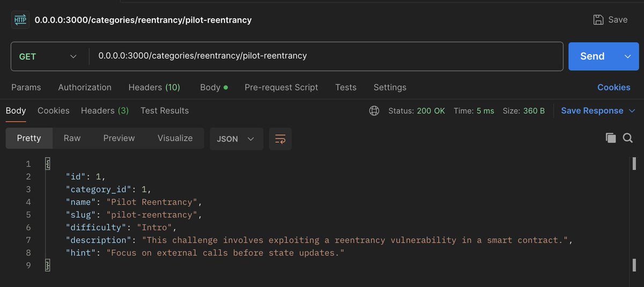This screenshot has height=287, width=644.
Task: Click the Status 200 OK value
Action: click(x=431, y=111)
